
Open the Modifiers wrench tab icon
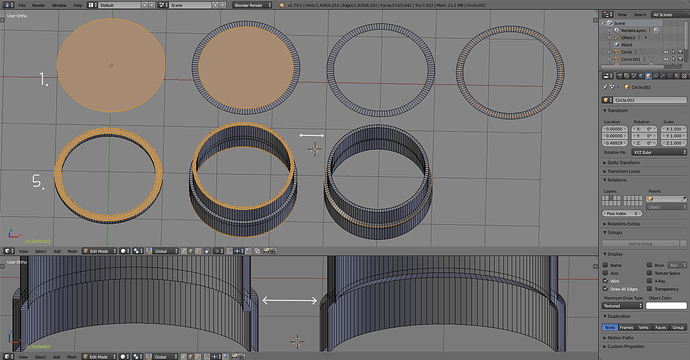(x=663, y=76)
